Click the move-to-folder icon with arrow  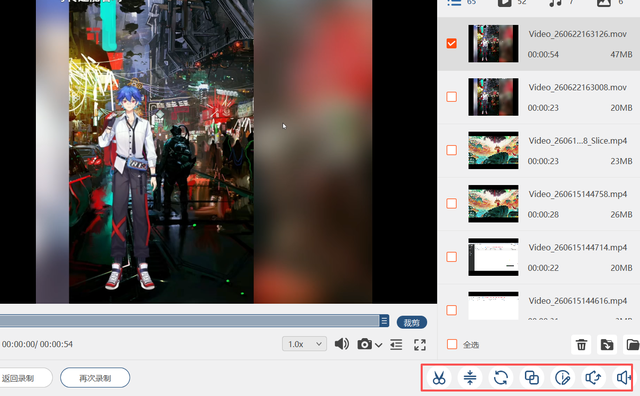coord(607,345)
